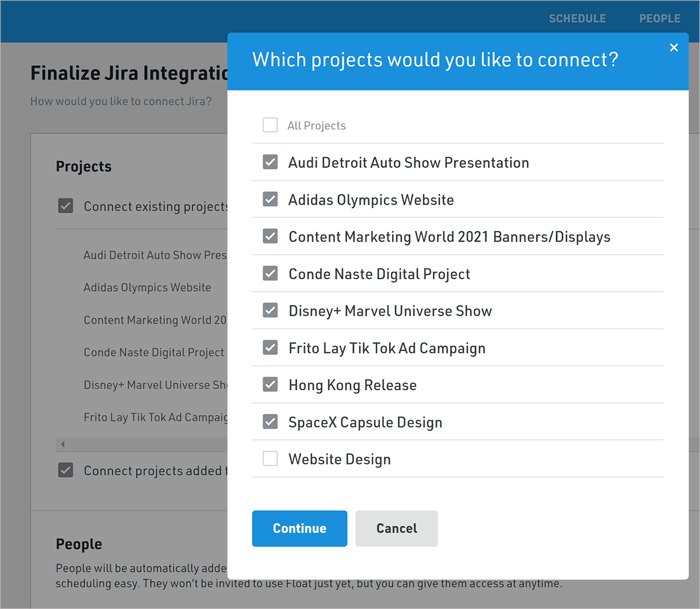Toggle Content Marketing World 2021 checkbox
The height and width of the screenshot is (609, 700).
pos(270,236)
